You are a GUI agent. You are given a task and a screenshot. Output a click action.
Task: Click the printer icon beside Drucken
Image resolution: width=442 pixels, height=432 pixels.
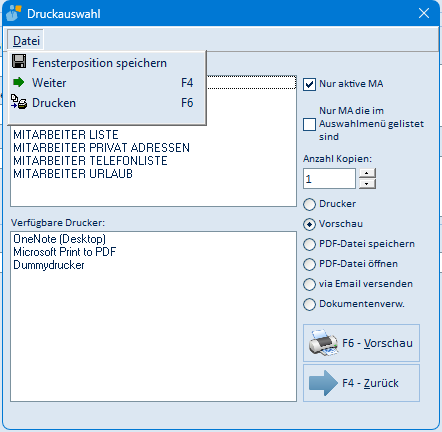19,102
